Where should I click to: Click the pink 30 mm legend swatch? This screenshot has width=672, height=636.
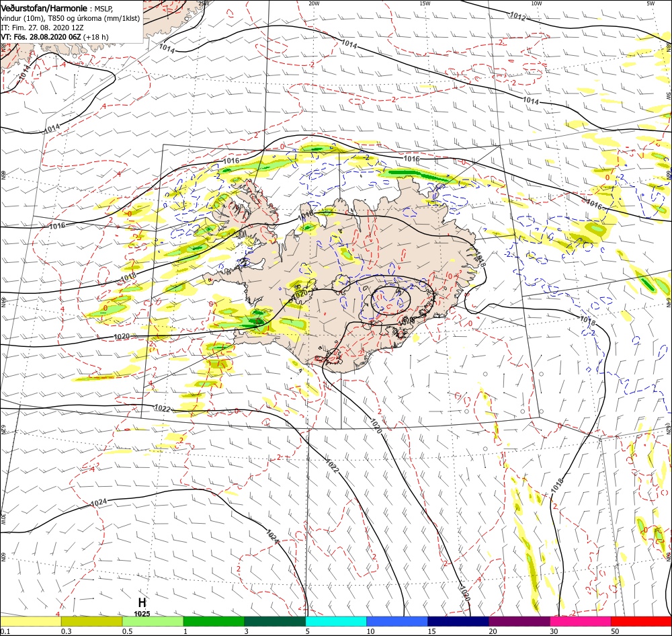pyautogui.click(x=581, y=621)
